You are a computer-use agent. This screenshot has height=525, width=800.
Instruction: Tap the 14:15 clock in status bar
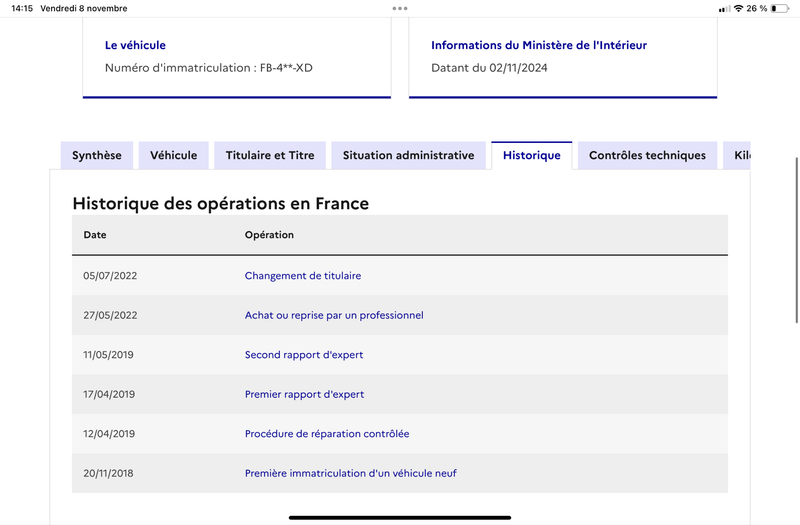[x=22, y=8]
